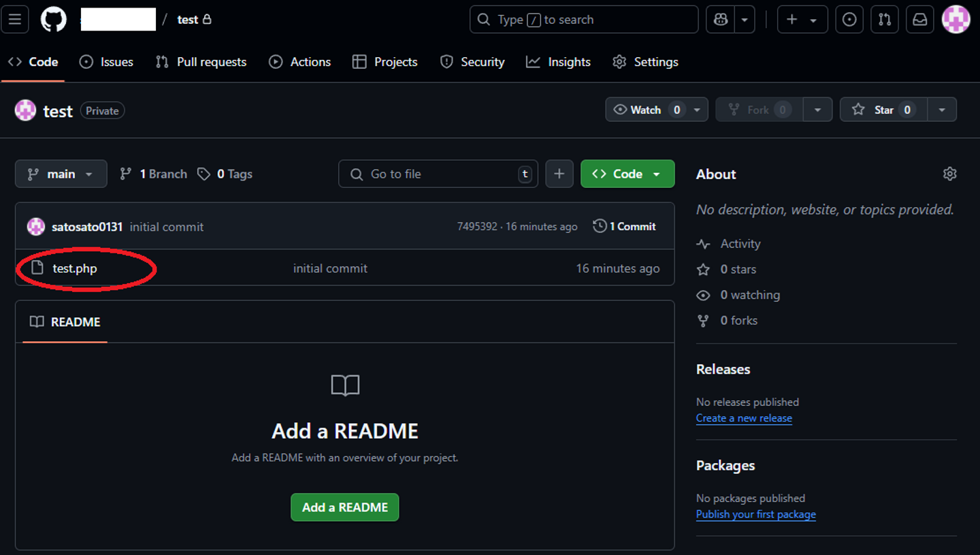Open the issues shortcut icon in header
The width and height of the screenshot is (980, 555).
849,20
